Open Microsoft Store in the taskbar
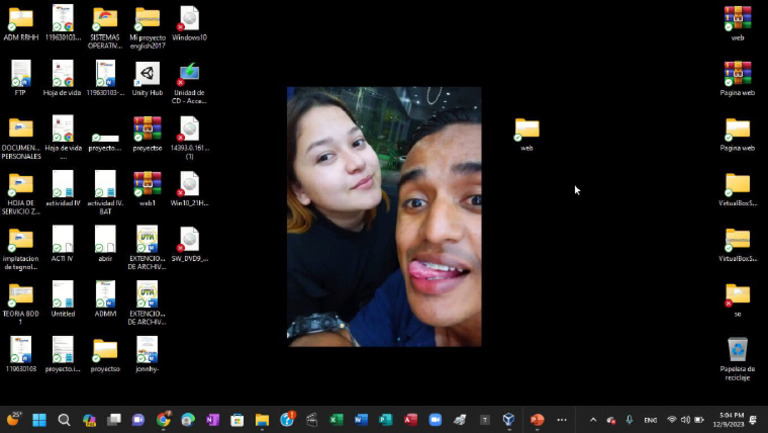 tap(237, 420)
